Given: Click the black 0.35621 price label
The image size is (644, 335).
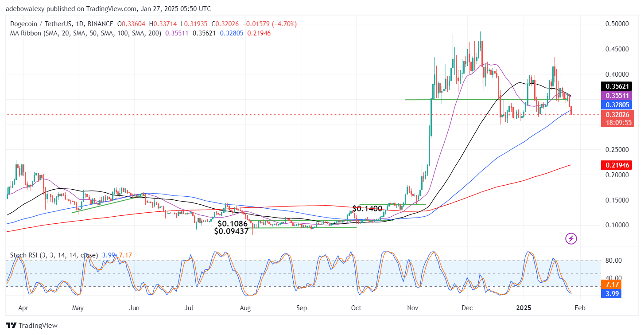Looking at the screenshot, I should click(x=616, y=87).
